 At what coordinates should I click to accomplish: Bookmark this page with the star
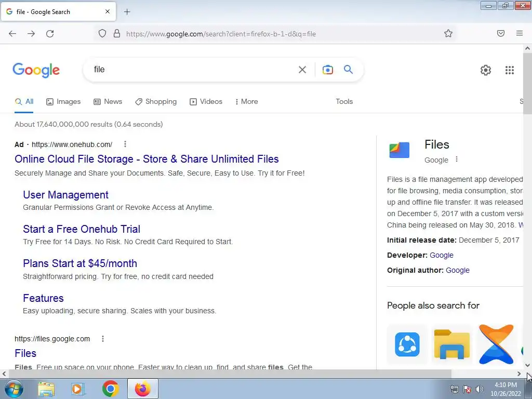[448, 33]
